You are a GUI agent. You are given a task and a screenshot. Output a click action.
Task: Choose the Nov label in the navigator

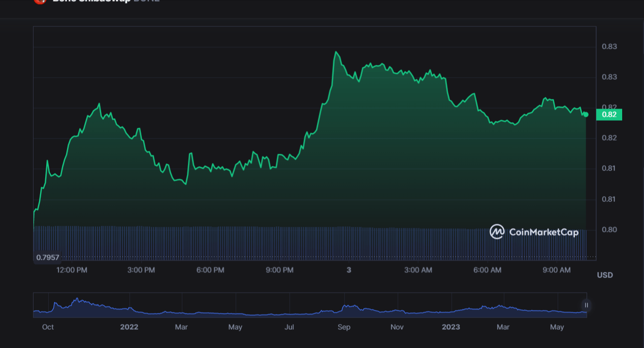pyautogui.click(x=397, y=327)
